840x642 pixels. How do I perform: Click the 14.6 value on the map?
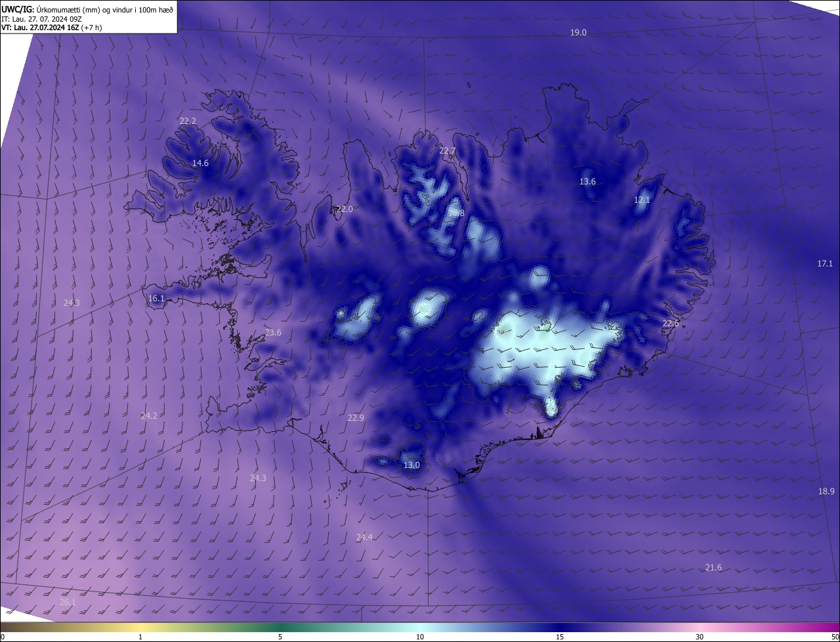coord(200,163)
